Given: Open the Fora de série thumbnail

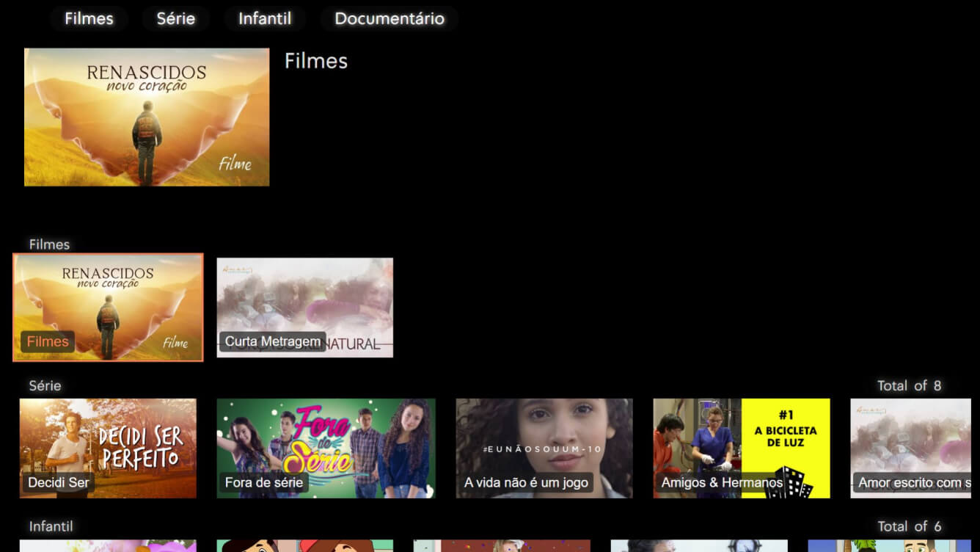Looking at the screenshot, I should coord(326,448).
